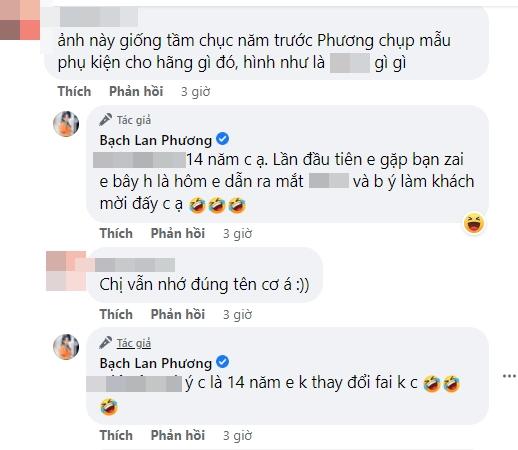
Task: Open the laughing reaction on first author reply
Action: (474, 223)
